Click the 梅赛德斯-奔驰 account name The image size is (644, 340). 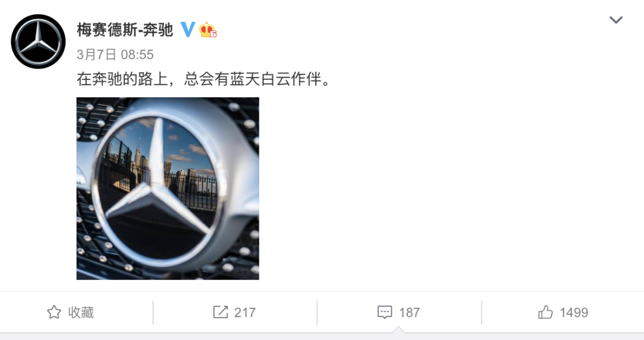[x=125, y=30]
